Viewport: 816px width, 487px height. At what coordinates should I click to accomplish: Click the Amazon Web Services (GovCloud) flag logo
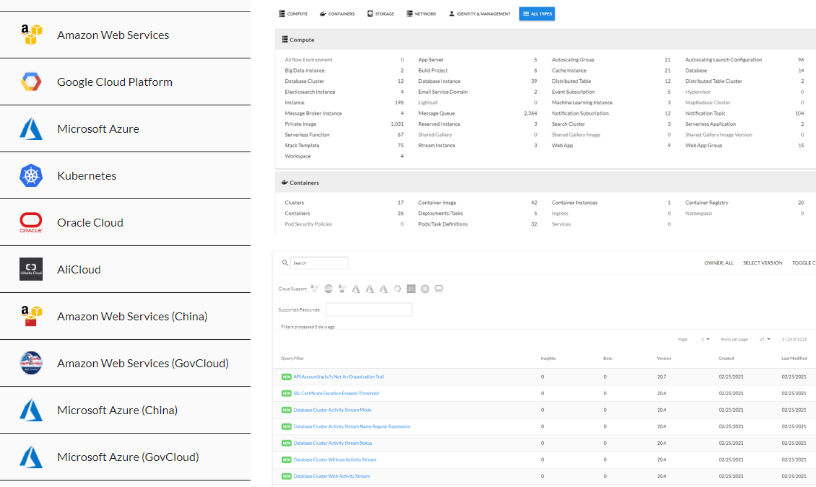coord(31,363)
